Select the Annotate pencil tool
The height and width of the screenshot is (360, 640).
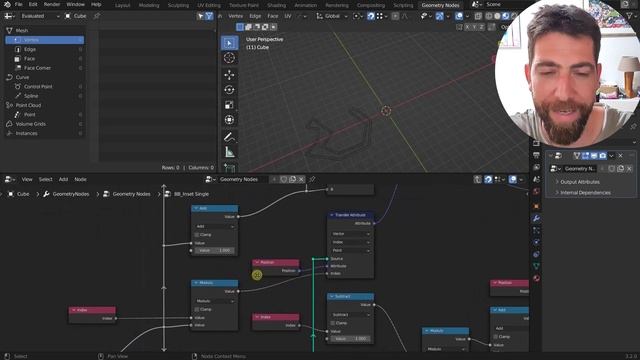[229, 137]
